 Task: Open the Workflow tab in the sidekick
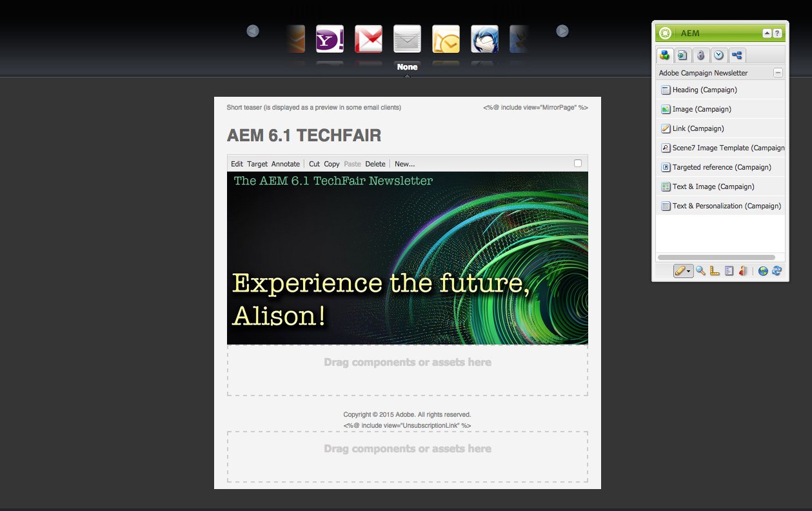coord(737,55)
